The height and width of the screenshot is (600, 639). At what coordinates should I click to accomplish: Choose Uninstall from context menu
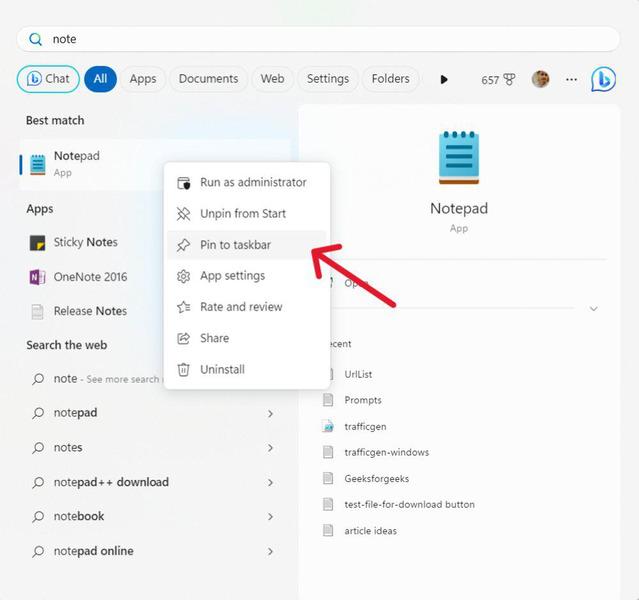coord(247,369)
